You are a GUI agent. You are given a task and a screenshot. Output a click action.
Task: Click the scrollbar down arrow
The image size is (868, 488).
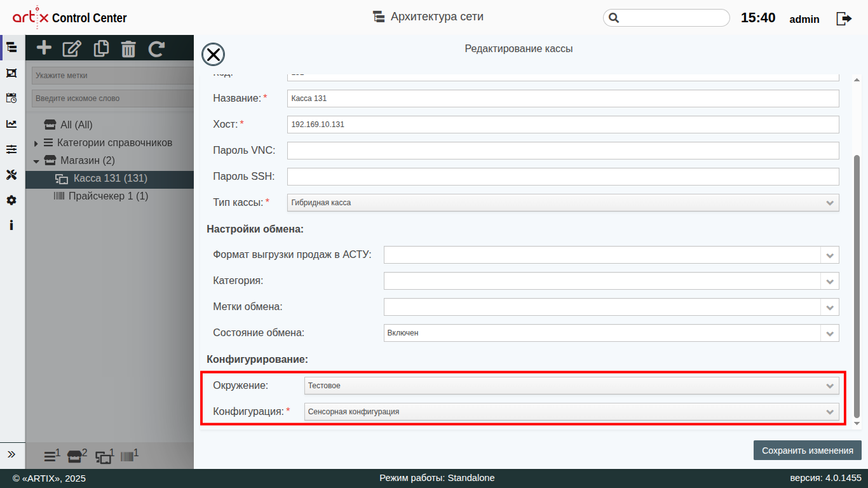(x=857, y=423)
